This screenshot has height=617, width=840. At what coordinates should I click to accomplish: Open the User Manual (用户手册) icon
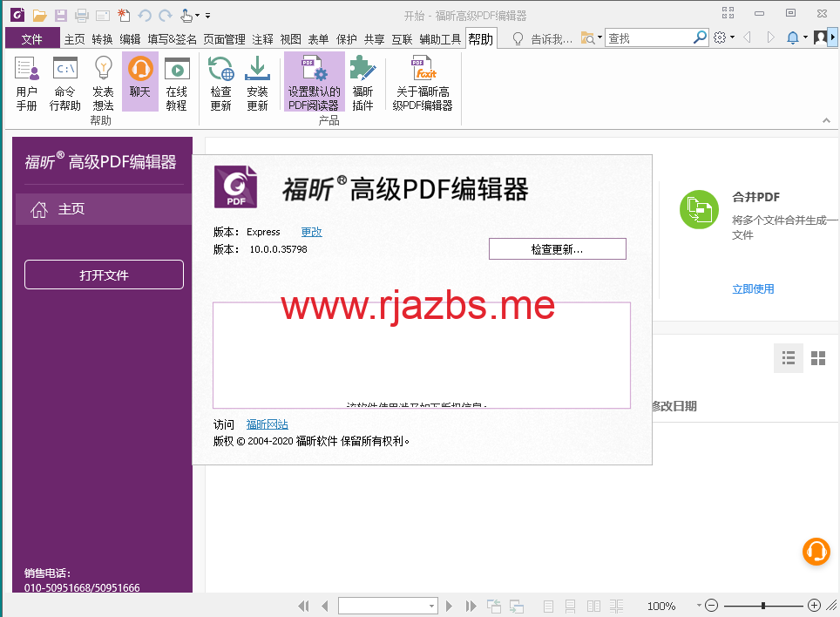(27, 83)
